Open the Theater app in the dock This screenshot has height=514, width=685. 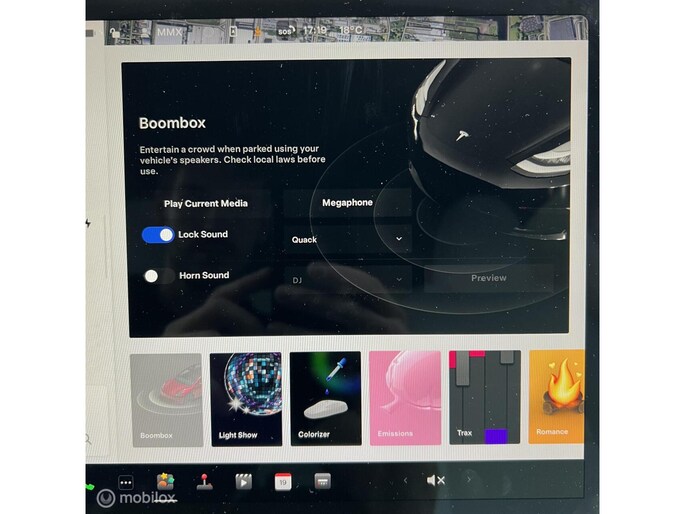(x=243, y=481)
